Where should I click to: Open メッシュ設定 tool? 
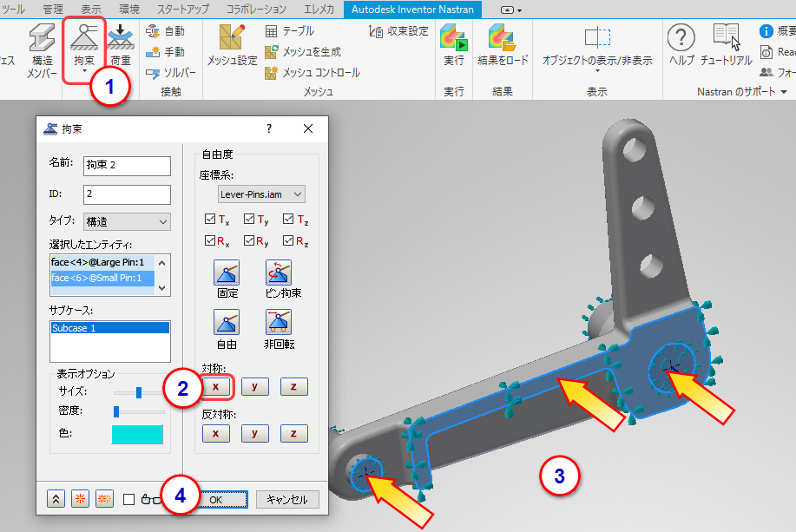[232, 46]
